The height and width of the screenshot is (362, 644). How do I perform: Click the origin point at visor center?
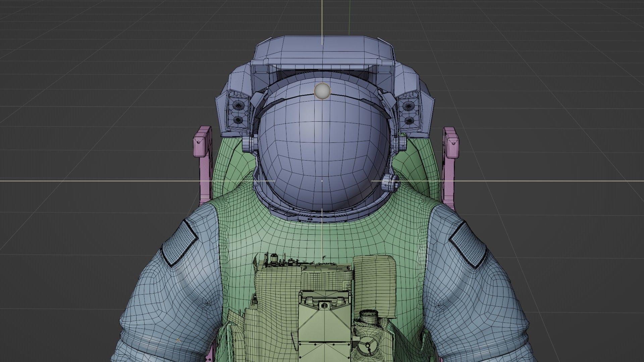322,181
